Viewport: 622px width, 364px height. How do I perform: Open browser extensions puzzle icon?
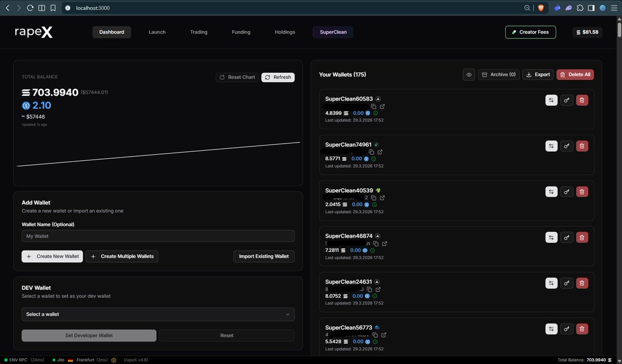pos(580,8)
